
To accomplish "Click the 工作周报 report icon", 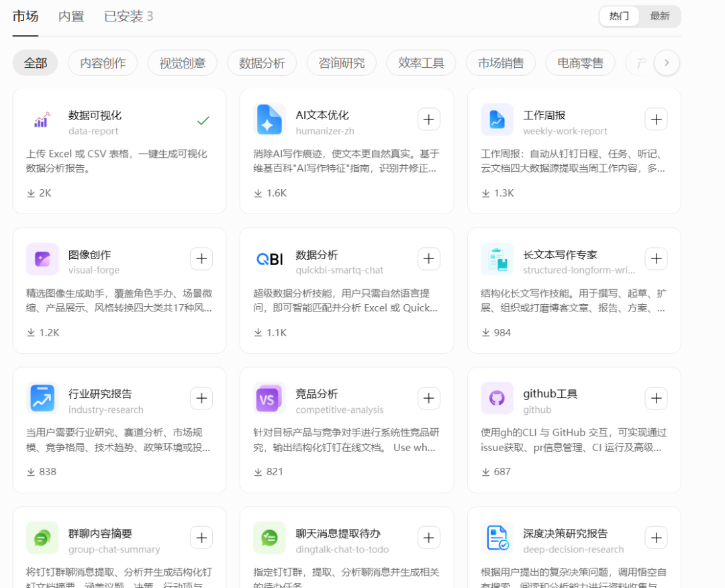I will click(x=497, y=119).
